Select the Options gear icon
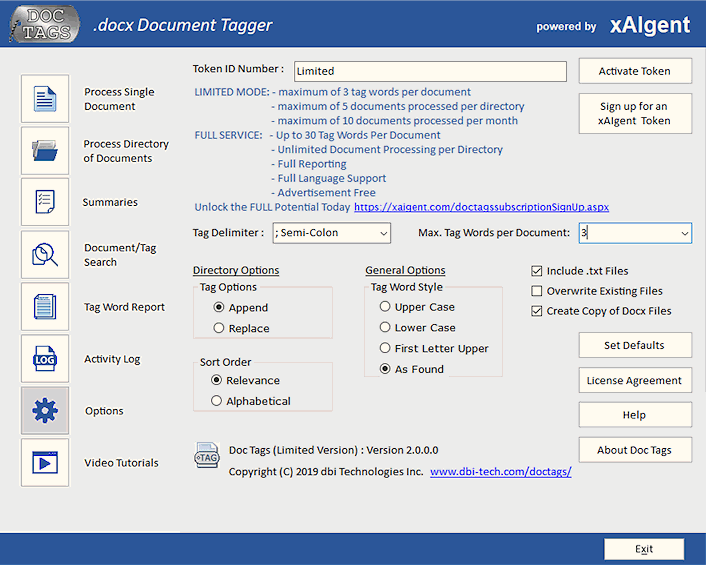This screenshot has width=706, height=565. [x=45, y=411]
